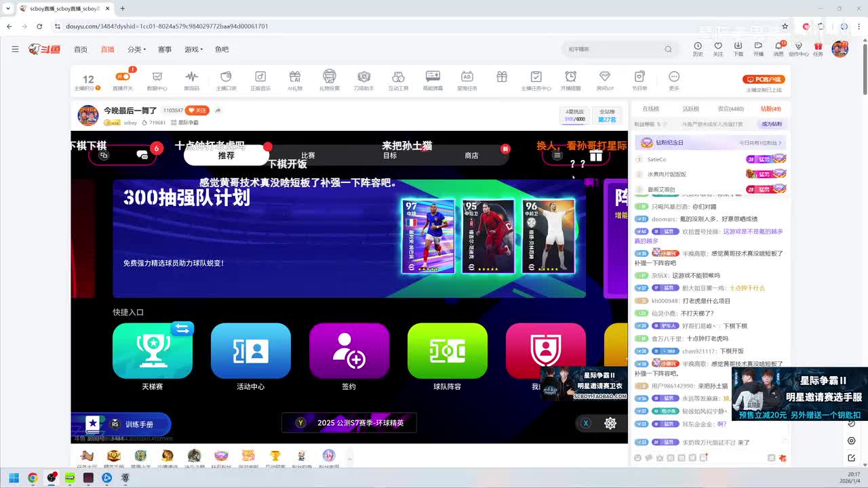Open the 主播任务中心 clipboard icon
The height and width of the screenshot is (488, 868).
(x=536, y=80)
